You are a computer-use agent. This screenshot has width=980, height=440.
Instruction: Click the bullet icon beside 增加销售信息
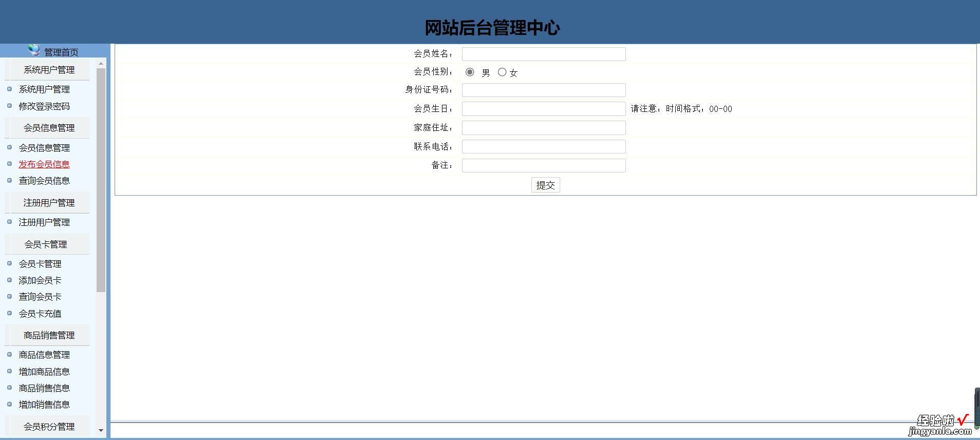point(9,404)
